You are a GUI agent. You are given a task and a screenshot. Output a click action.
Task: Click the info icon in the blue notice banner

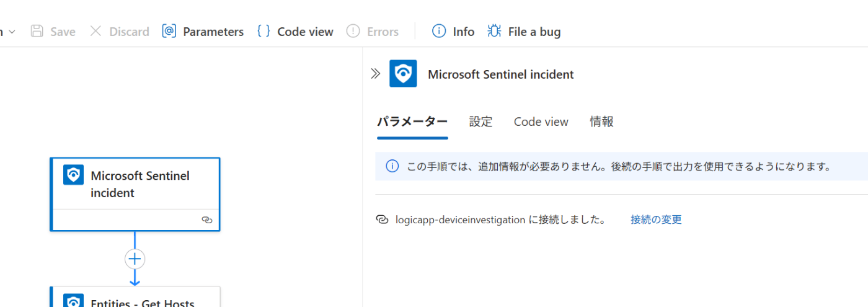392,166
